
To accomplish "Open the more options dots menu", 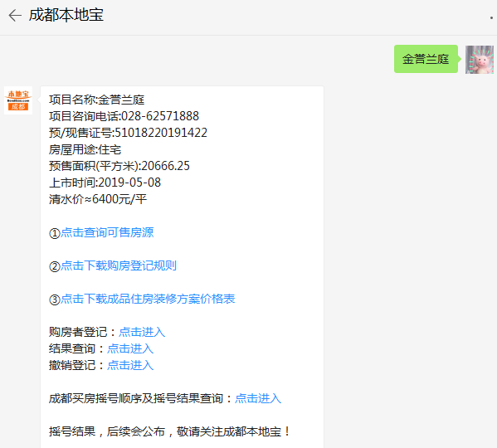I will [x=492, y=17].
